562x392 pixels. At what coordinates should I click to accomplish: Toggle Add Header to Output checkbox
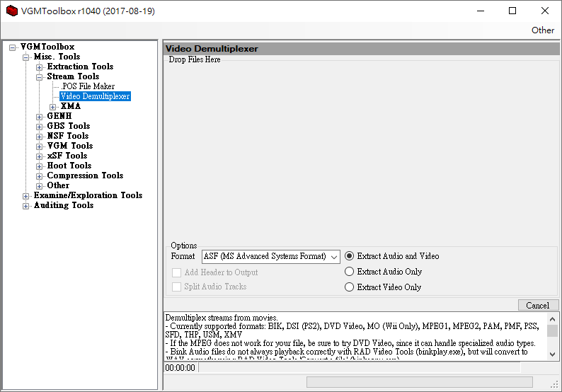pyautogui.click(x=214, y=272)
